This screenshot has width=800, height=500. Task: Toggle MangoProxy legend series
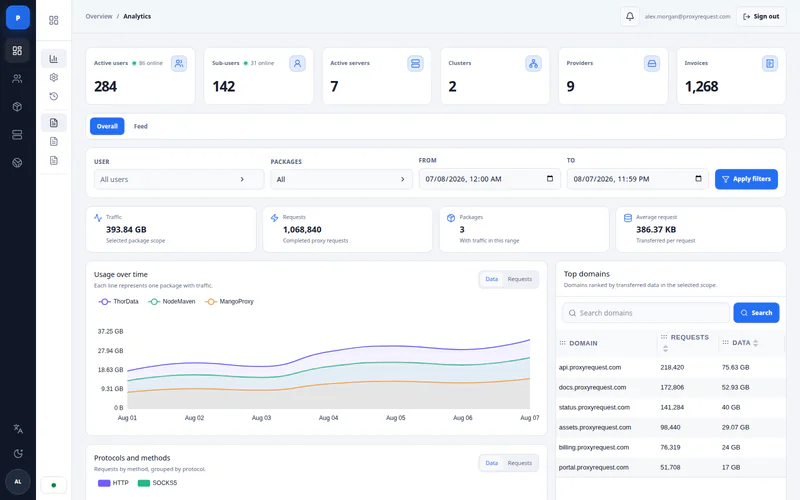229,302
